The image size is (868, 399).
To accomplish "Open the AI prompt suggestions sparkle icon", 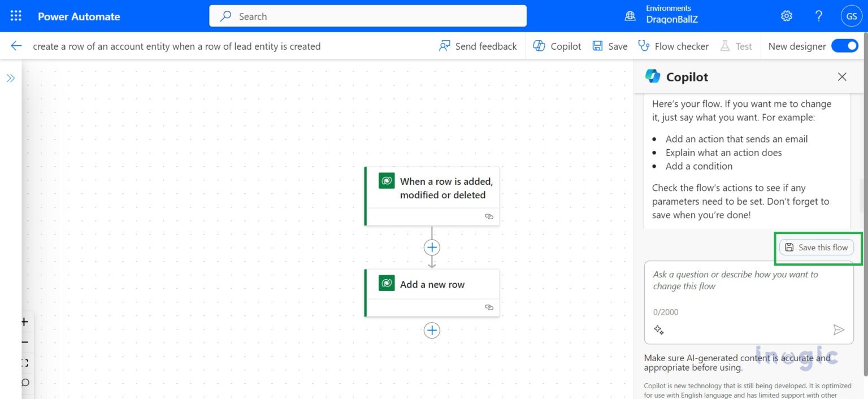I will [659, 328].
